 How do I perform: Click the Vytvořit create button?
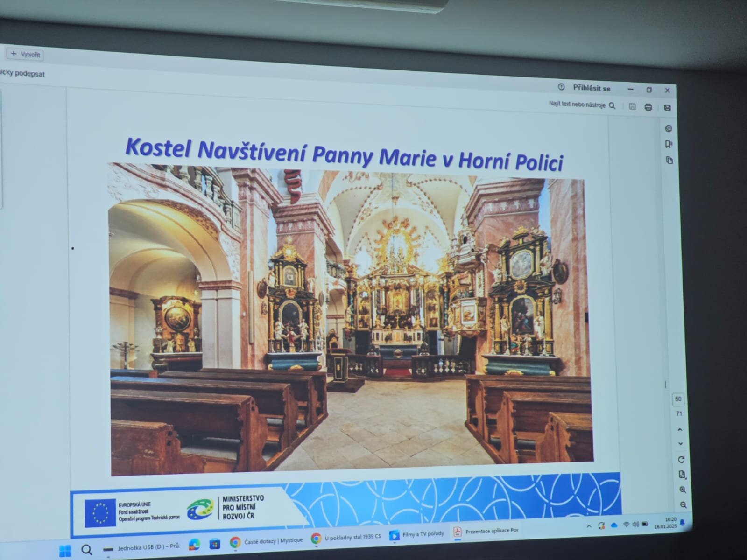click(x=26, y=55)
